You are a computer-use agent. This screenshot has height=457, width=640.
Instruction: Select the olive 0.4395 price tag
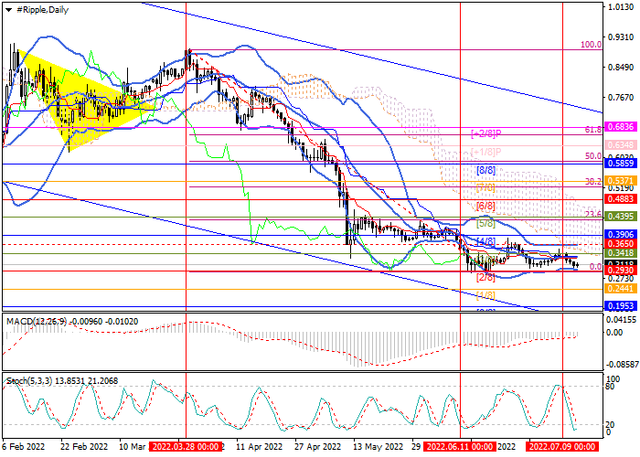[621, 216]
